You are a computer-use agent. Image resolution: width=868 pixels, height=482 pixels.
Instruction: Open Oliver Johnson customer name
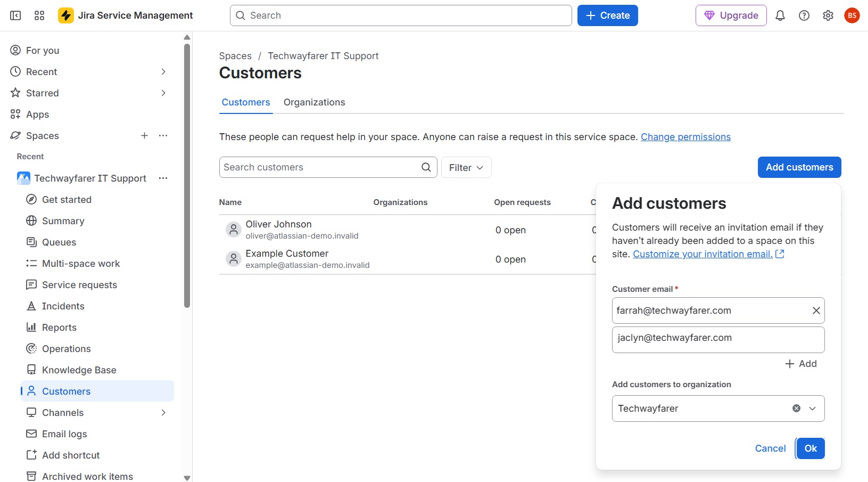(278, 224)
